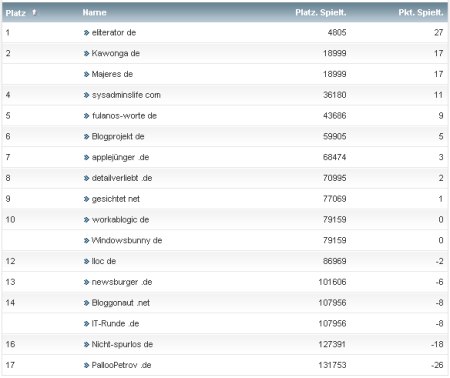Sort by the Name column header
The width and height of the screenshot is (450, 378).
pos(94,13)
